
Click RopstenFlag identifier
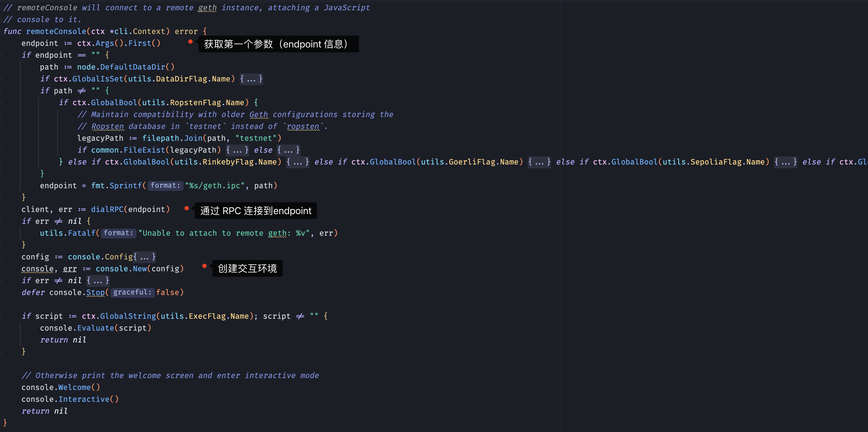point(196,103)
